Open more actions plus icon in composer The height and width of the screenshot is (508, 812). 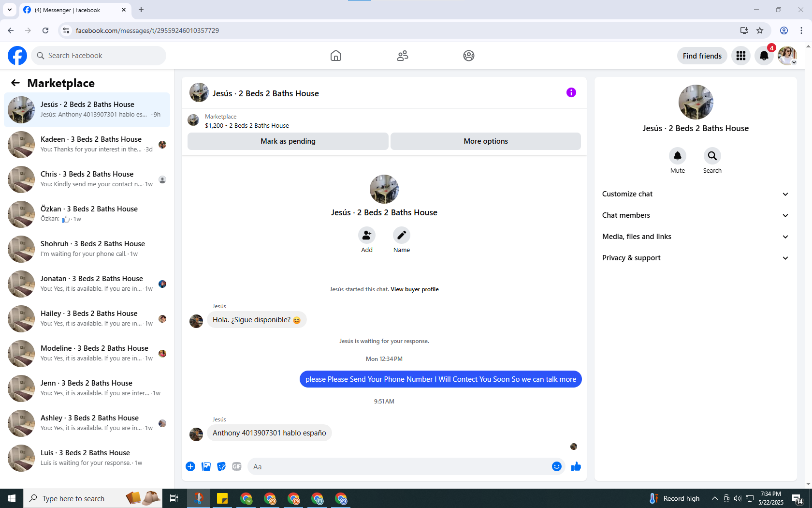[x=190, y=466]
